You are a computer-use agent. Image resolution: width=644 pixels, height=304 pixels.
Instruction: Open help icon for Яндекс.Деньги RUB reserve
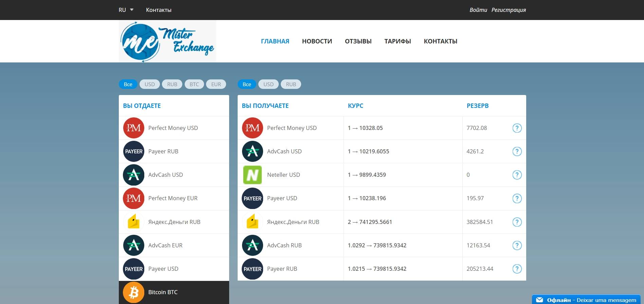[517, 222]
